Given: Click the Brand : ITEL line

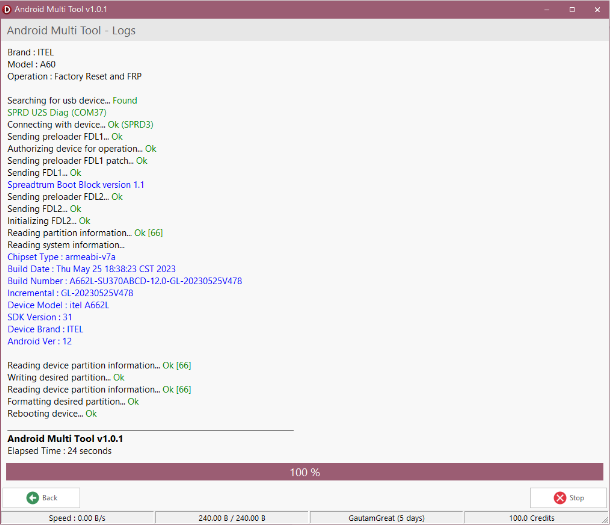Looking at the screenshot, I should click(x=31, y=53).
